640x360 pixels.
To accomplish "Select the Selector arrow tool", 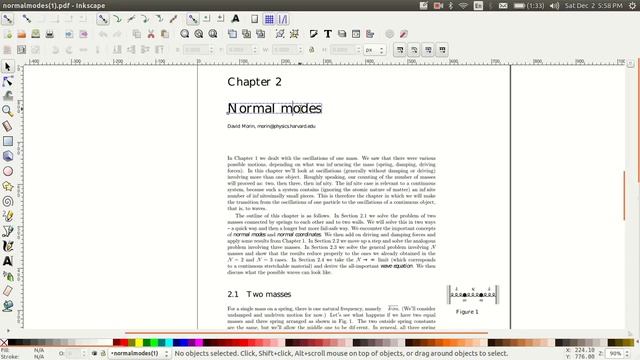I will 7,67.
